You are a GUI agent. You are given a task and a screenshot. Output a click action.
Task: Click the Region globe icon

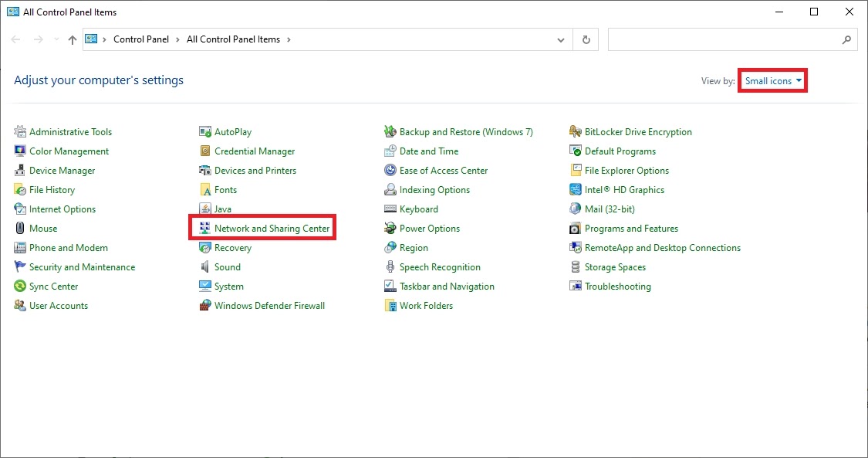pyautogui.click(x=390, y=248)
